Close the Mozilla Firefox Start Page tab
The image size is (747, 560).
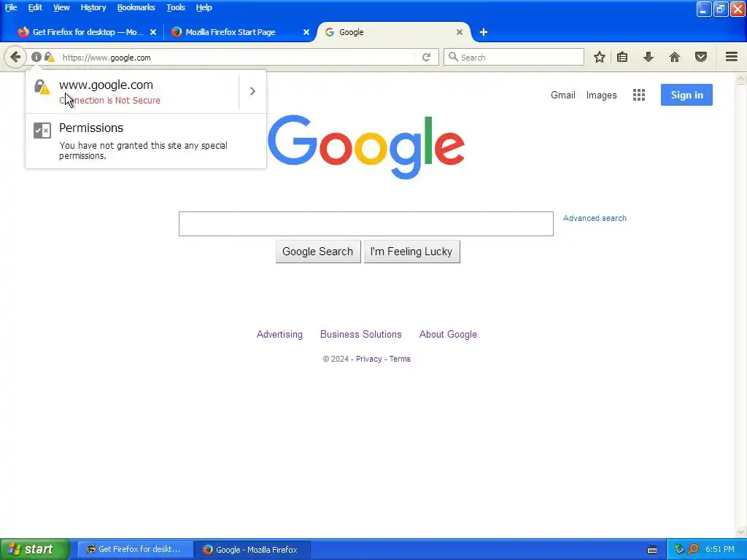pyautogui.click(x=306, y=32)
